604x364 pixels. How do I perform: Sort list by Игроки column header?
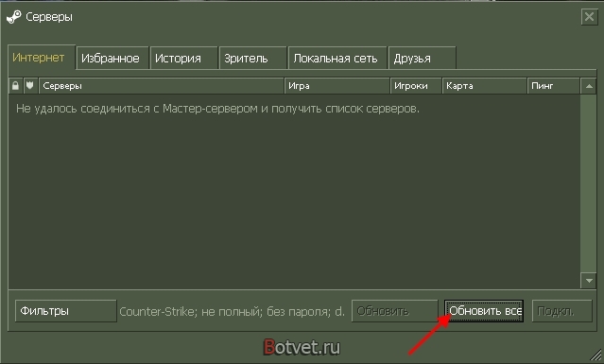point(416,86)
